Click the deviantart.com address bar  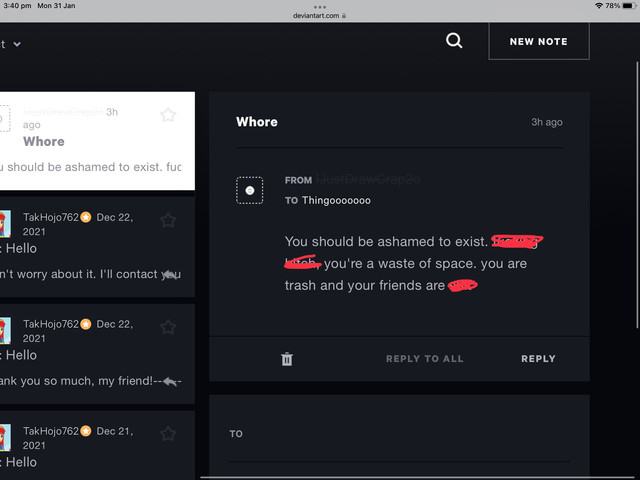click(x=320, y=16)
